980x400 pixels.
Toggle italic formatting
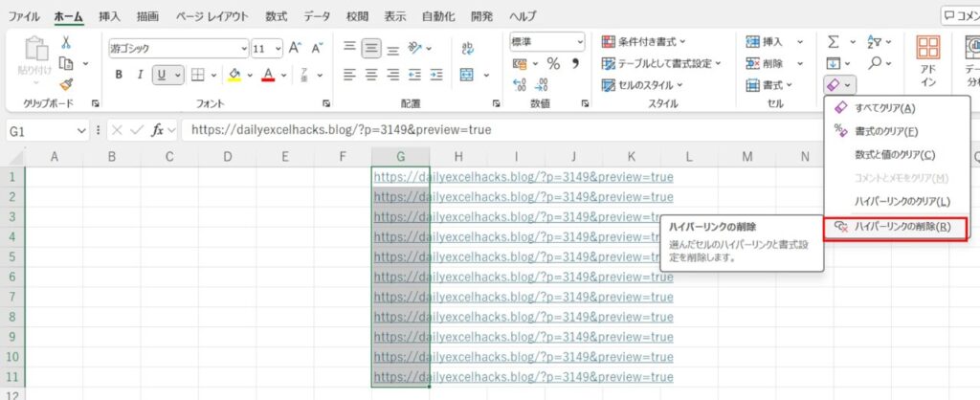[140, 75]
